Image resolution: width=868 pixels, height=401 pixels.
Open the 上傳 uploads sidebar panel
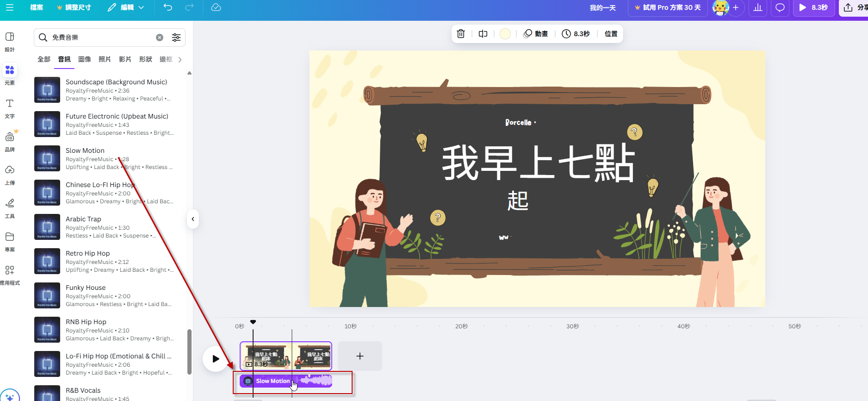pyautogui.click(x=10, y=175)
